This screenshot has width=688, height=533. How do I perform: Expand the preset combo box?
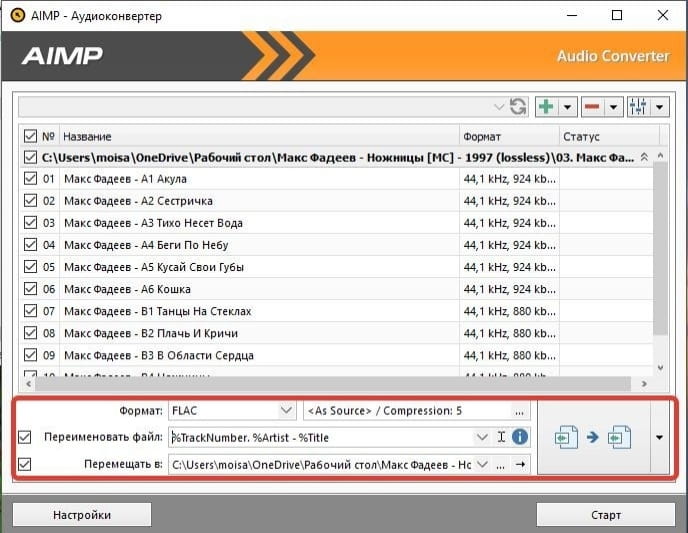pos(498,107)
